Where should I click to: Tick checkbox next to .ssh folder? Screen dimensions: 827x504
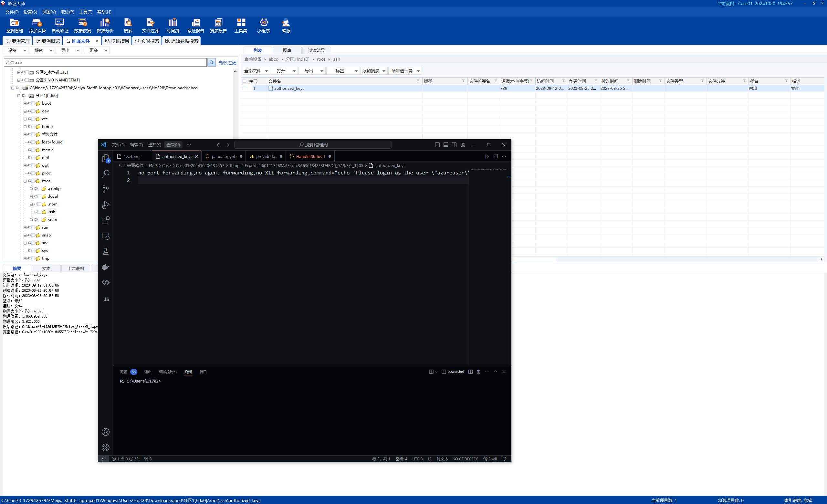(39, 212)
